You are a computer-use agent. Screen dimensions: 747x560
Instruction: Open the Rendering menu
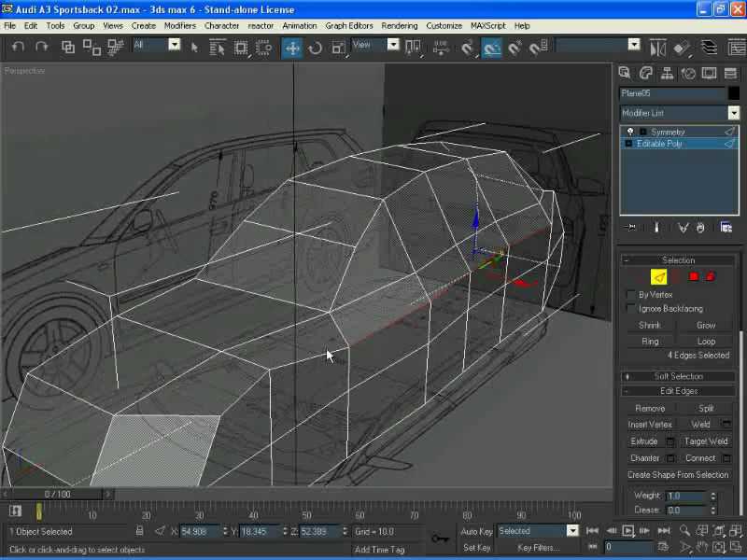400,26
